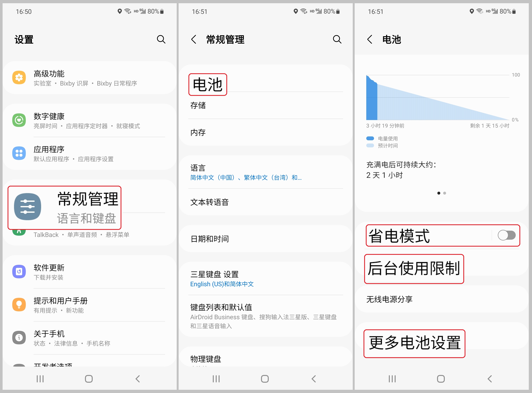Screen dimensions: 532x393
Task: Open 应用程序 settings entry
Action: click(90, 153)
